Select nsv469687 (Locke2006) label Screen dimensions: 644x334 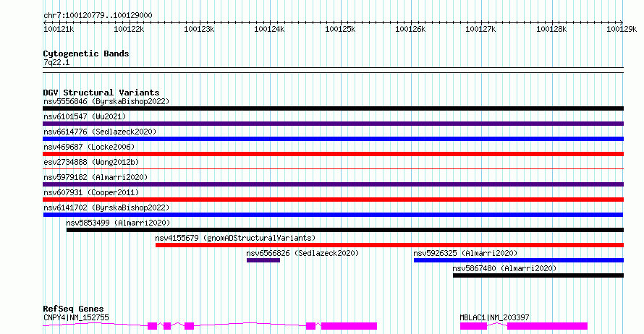(89, 147)
